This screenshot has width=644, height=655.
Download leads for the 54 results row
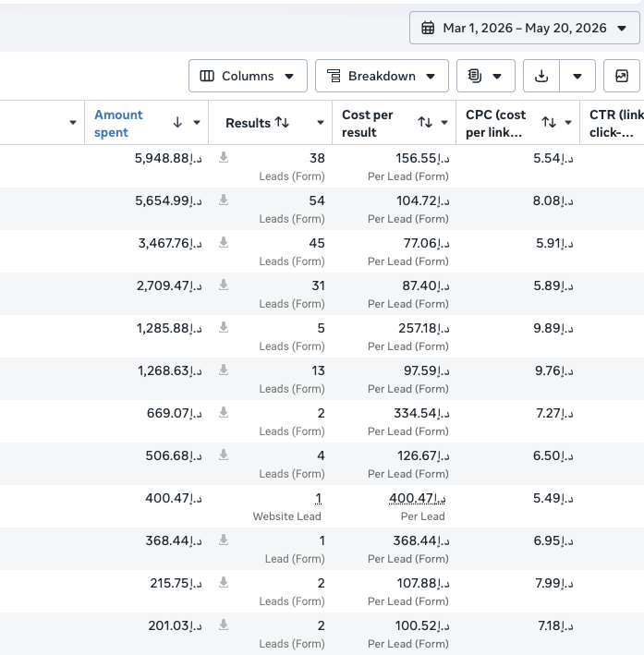[224, 200]
